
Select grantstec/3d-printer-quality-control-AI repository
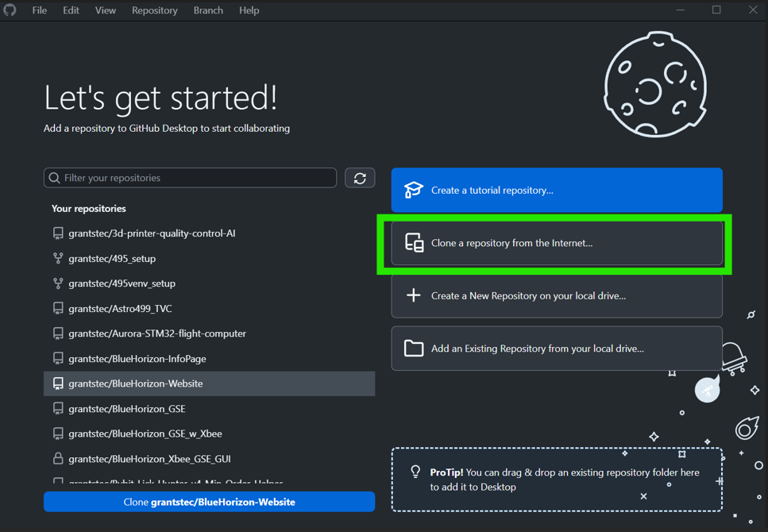point(209,233)
